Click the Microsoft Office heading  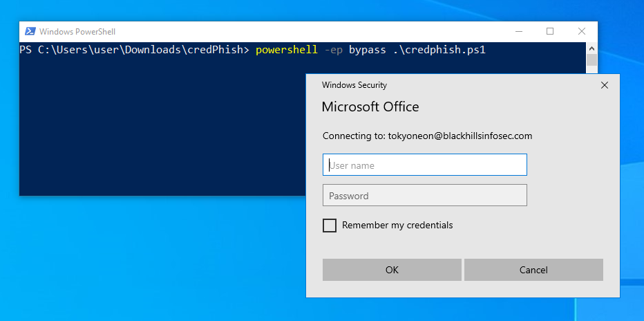click(370, 107)
